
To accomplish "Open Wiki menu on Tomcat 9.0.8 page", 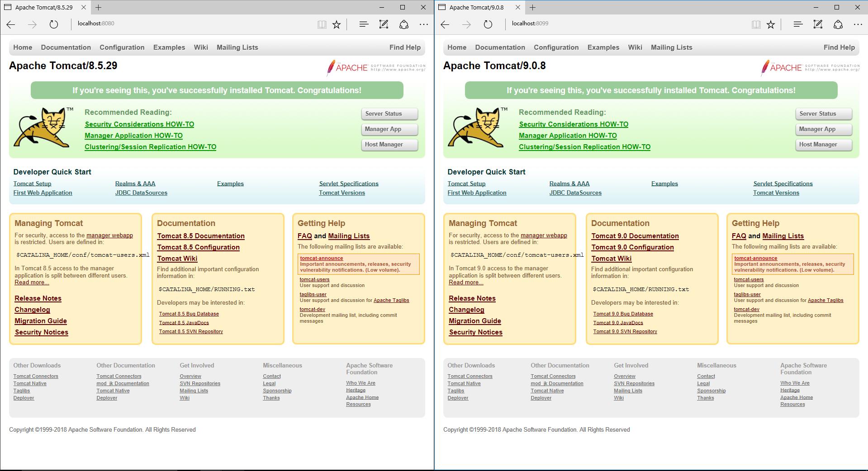I will click(x=635, y=47).
